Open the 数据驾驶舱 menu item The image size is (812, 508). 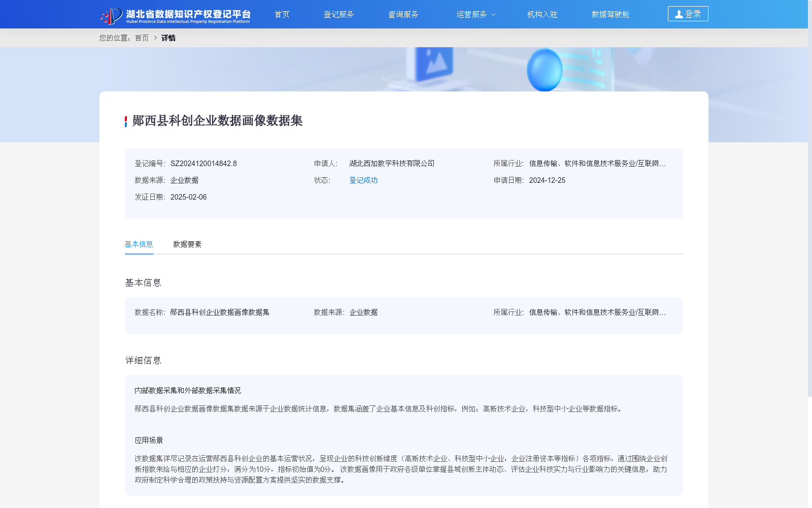pos(610,14)
